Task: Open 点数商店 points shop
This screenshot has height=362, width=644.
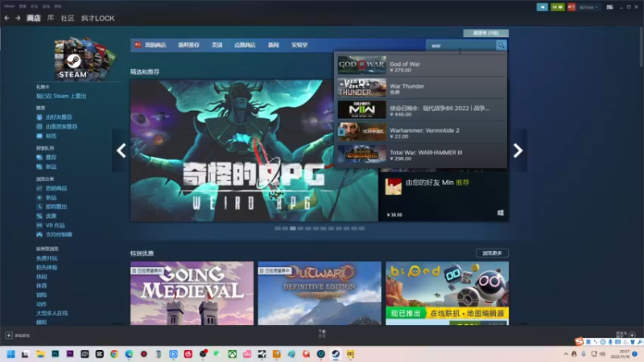Action: coord(245,45)
